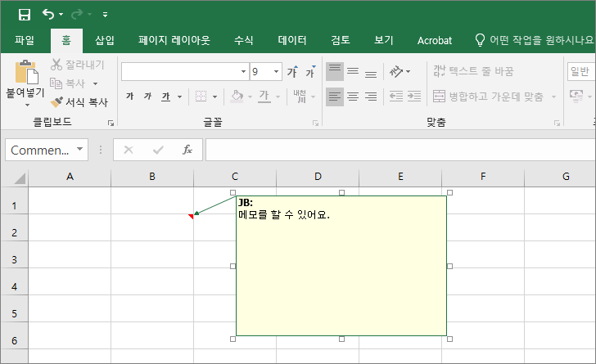Click the Name Box showing Commen...
The width and height of the screenshot is (596, 364).
click(40, 150)
